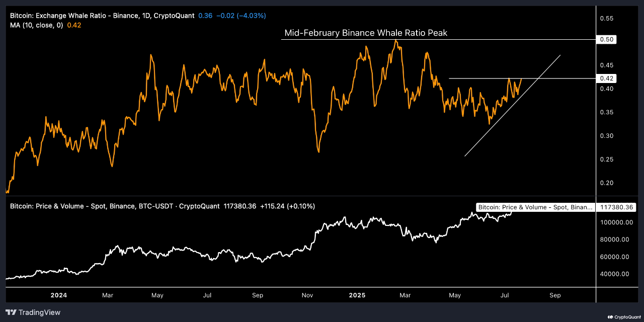The width and height of the screenshot is (644, 322).
Task: Click the Mid-February Binance Whale Ratio Peak annotation
Action: 366,33
